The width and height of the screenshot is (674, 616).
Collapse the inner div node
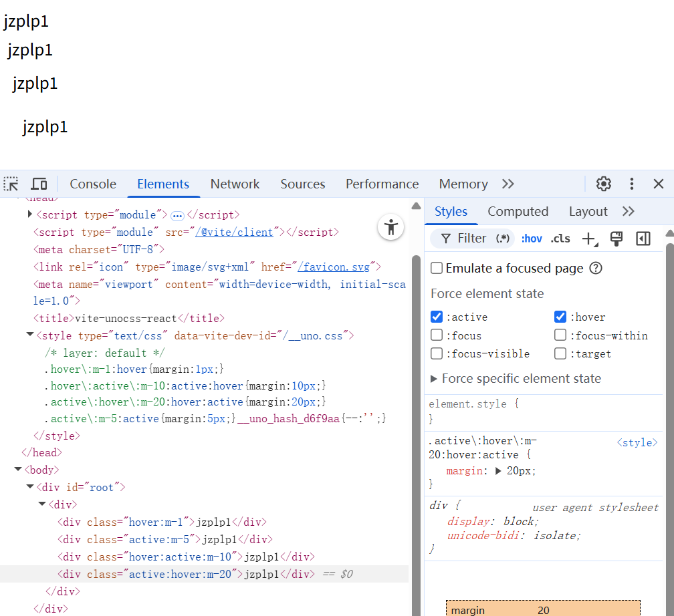coord(41,504)
